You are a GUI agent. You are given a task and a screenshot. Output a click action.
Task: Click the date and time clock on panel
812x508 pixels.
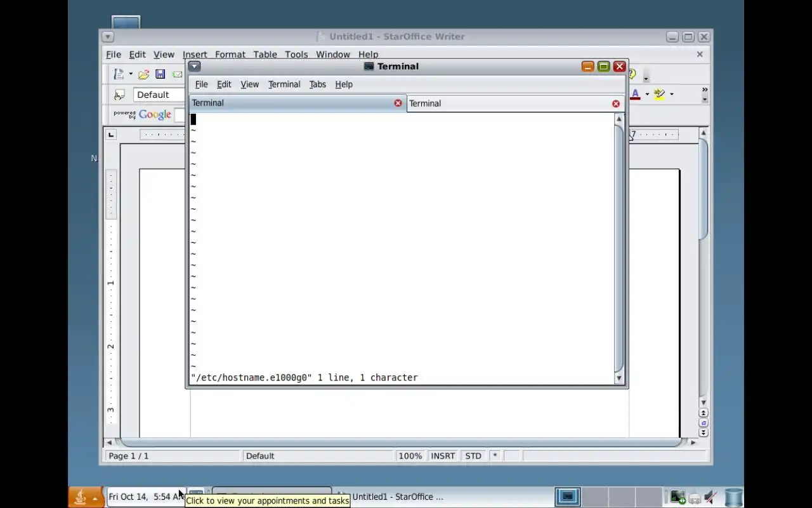click(146, 497)
